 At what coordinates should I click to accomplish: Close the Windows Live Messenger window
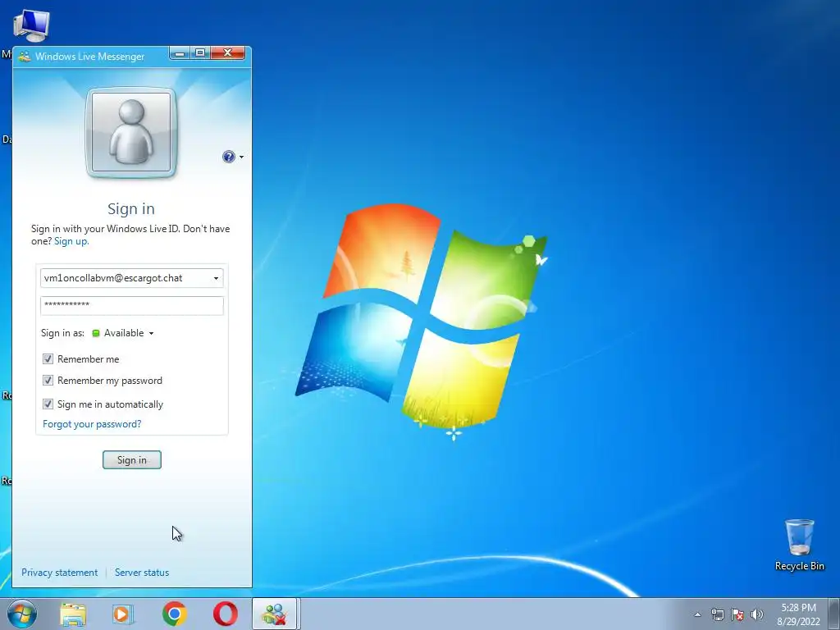[x=228, y=52]
